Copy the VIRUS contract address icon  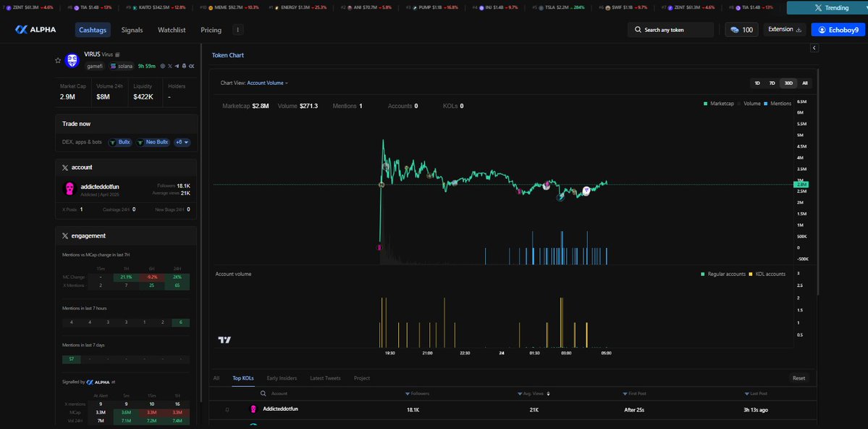(117, 55)
